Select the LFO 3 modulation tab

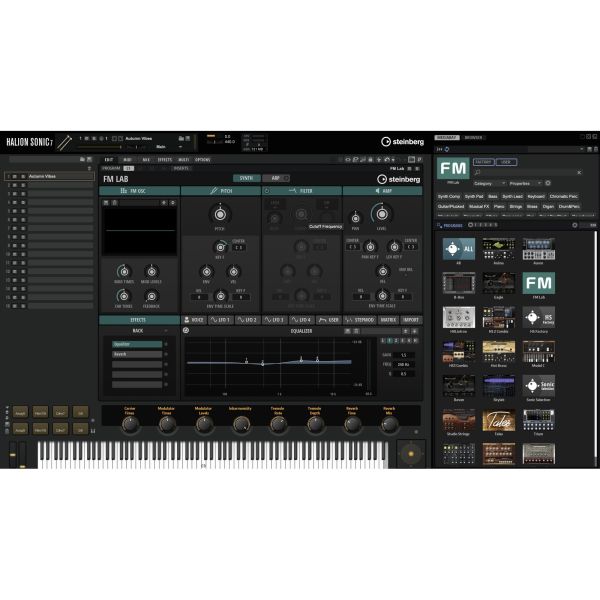tap(274, 320)
